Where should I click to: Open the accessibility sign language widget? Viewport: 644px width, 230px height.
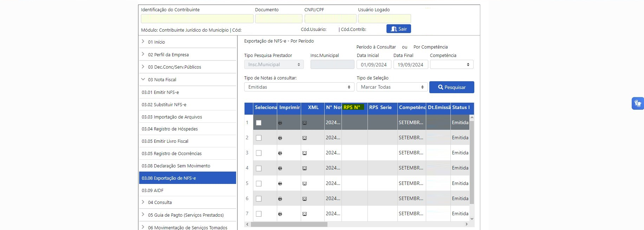pos(637,103)
